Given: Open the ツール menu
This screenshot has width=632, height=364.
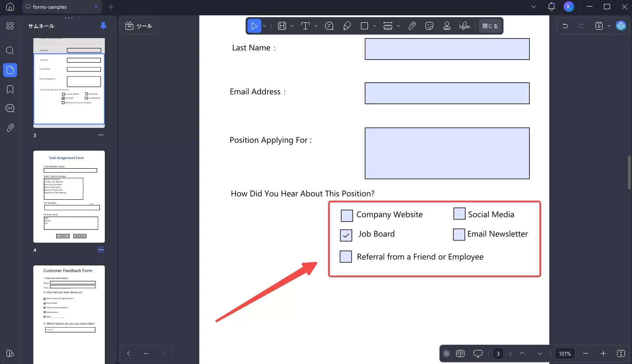Looking at the screenshot, I should tap(139, 26).
